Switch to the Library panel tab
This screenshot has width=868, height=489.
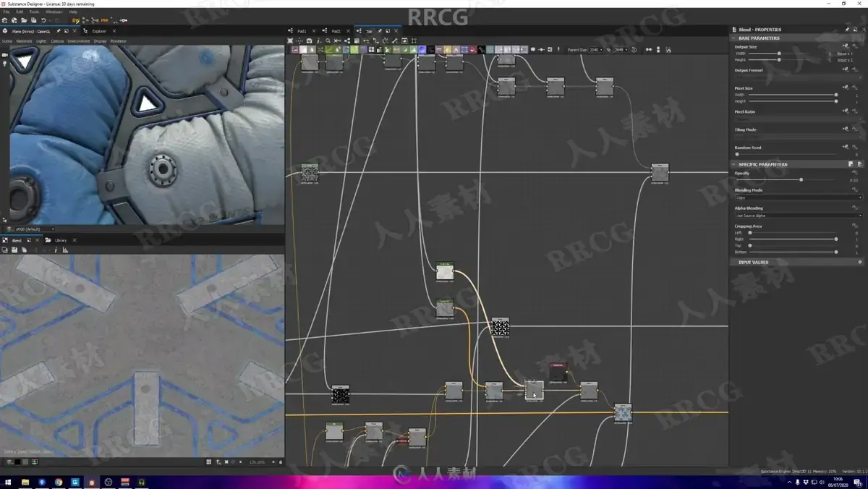point(61,239)
